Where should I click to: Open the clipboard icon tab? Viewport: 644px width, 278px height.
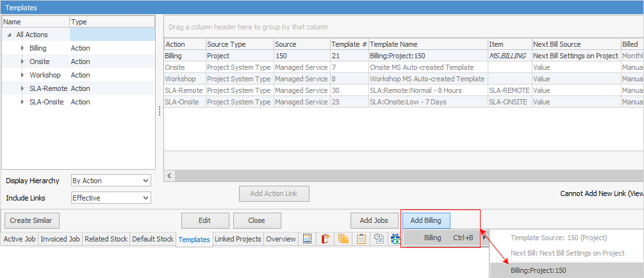pos(361,239)
